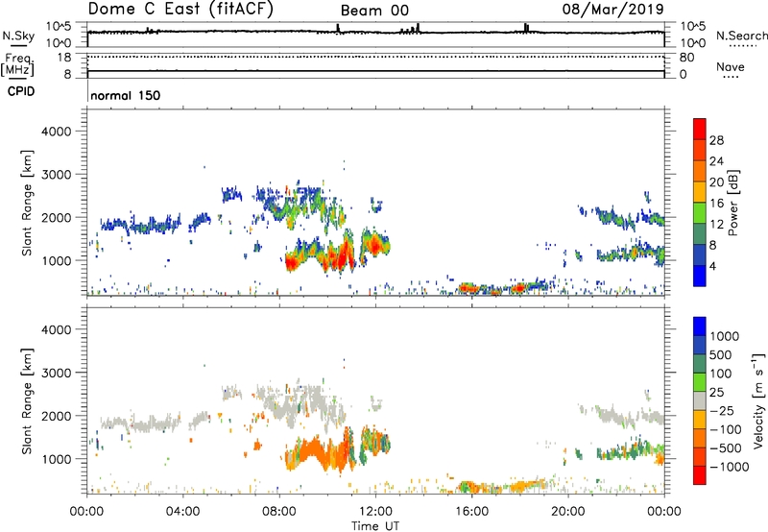Click the '3000' tick on the velocity panel

(56, 373)
